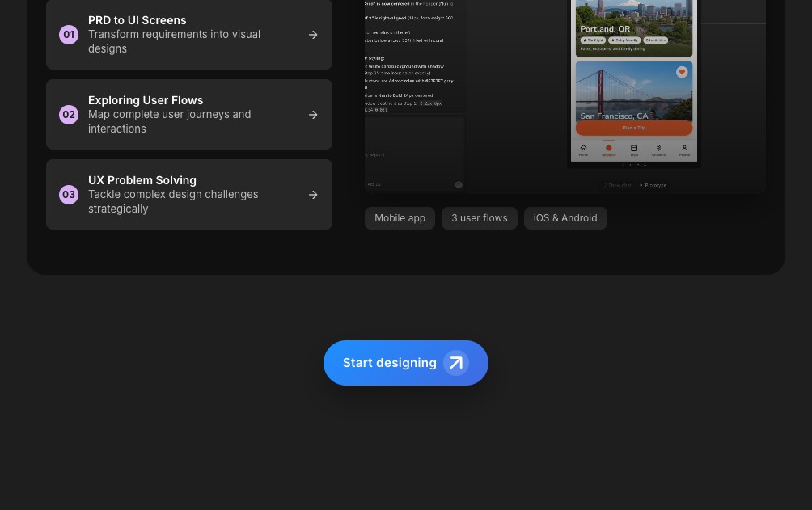The image size is (812, 510).
Task: Expand the Exploring User Flows step
Action: coord(189,114)
